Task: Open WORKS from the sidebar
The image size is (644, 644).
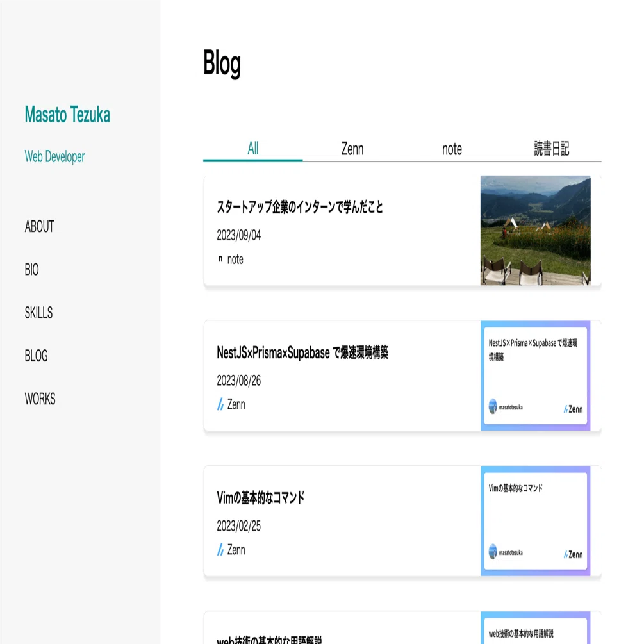Action: tap(40, 399)
